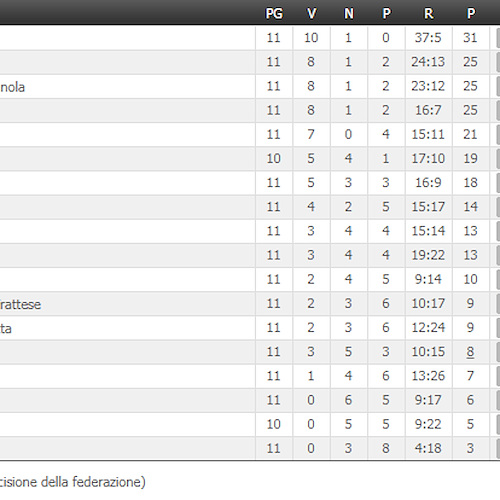Select the 4:18 goal ratio cell
Viewport: 500px width, 500px height.
pyautogui.click(x=428, y=448)
